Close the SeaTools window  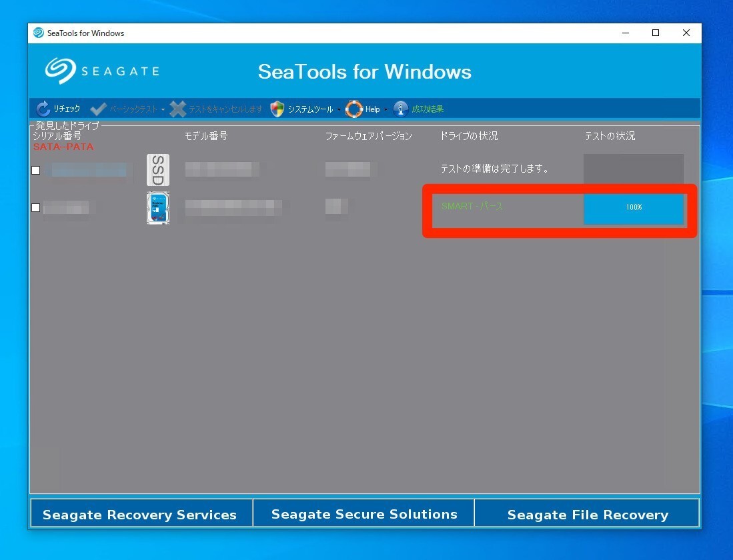tap(686, 33)
